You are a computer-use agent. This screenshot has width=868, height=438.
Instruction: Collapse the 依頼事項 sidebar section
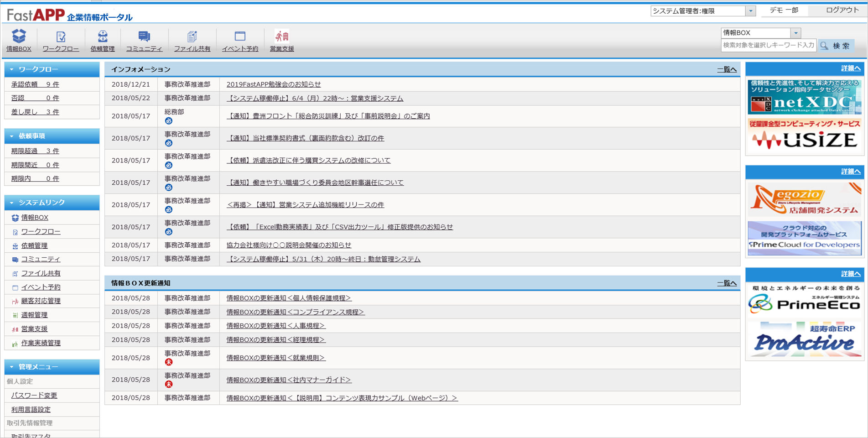pyautogui.click(x=12, y=136)
